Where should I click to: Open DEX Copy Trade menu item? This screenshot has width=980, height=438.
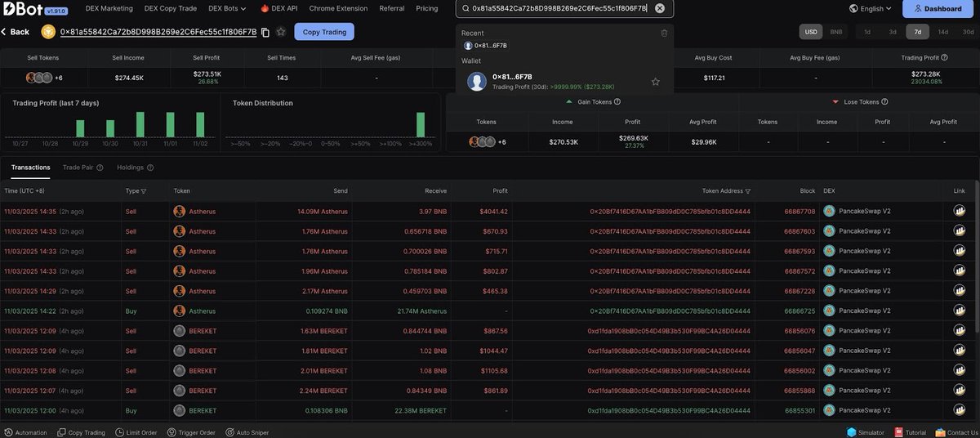[171, 8]
